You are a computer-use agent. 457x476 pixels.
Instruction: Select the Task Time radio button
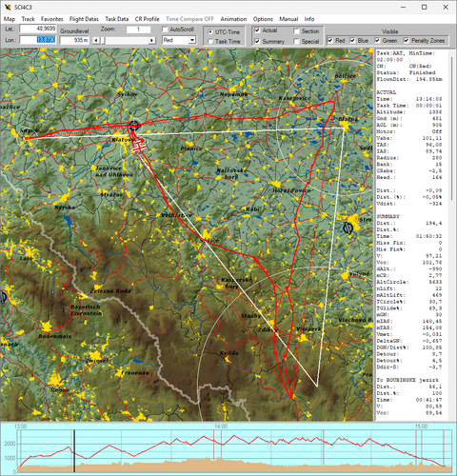click(x=210, y=42)
